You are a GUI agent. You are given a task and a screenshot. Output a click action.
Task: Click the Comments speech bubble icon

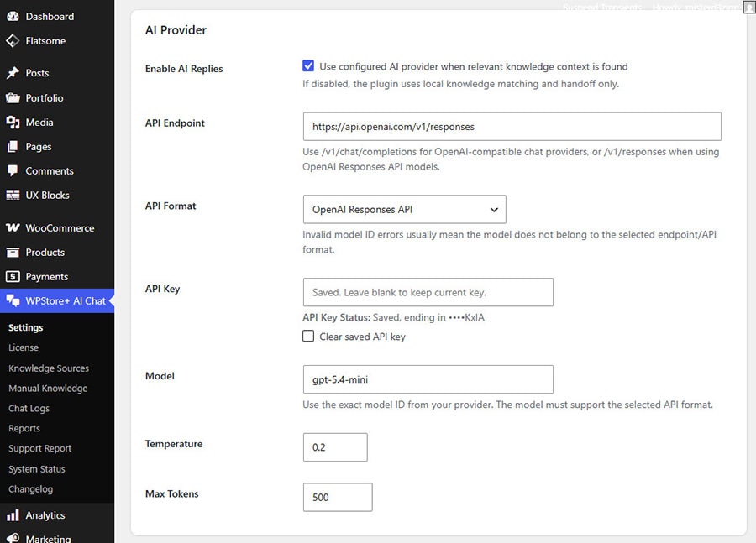point(13,171)
